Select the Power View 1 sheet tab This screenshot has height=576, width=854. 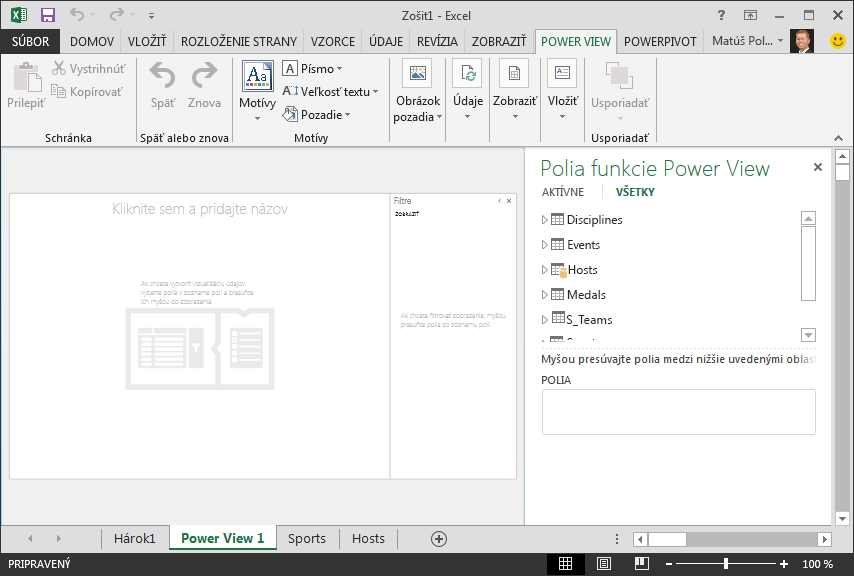pos(223,538)
